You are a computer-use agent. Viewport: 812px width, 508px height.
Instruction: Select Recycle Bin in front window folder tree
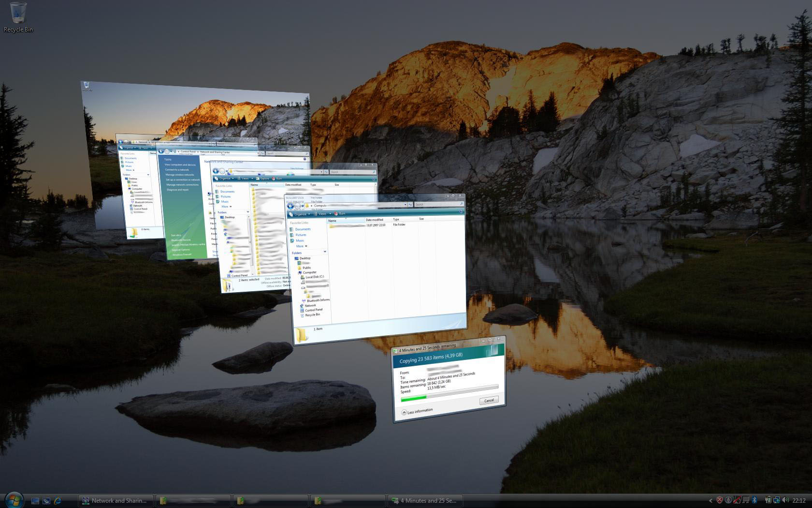click(310, 314)
